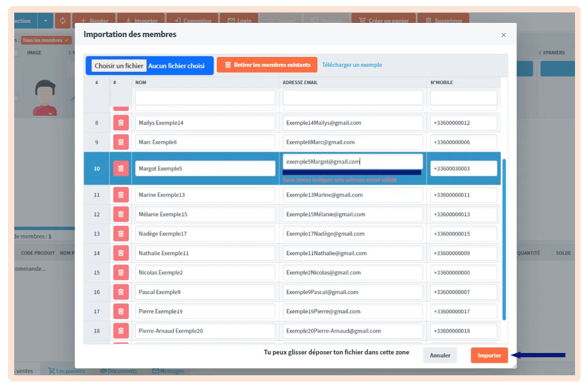Delete row 8 Maïlys Exemple14 trash icon

121,123
